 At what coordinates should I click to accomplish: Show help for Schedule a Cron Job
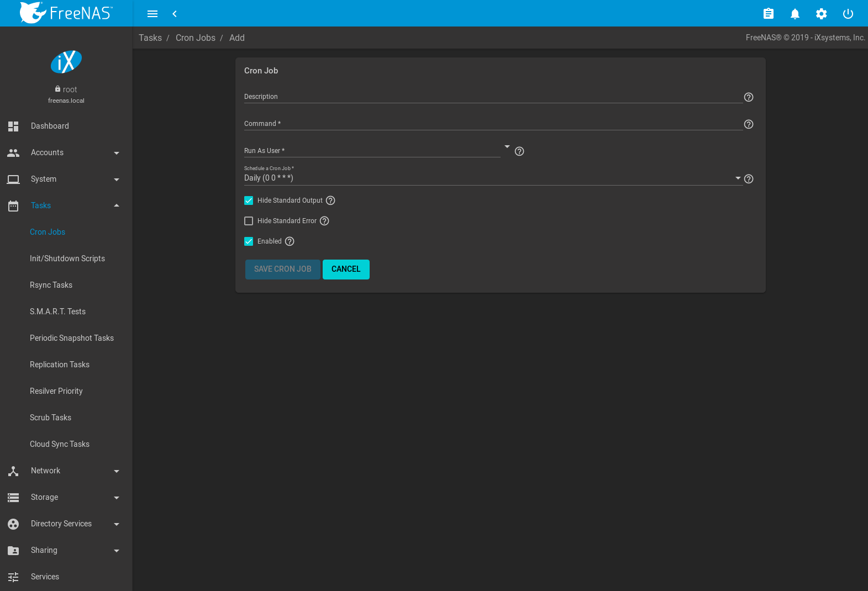tap(749, 179)
